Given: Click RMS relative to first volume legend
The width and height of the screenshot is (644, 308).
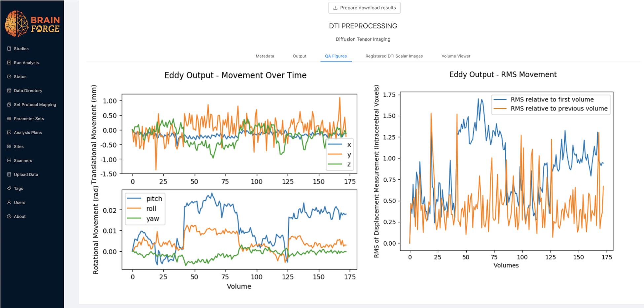Looking at the screenshot, I should (x=544, y=99).
